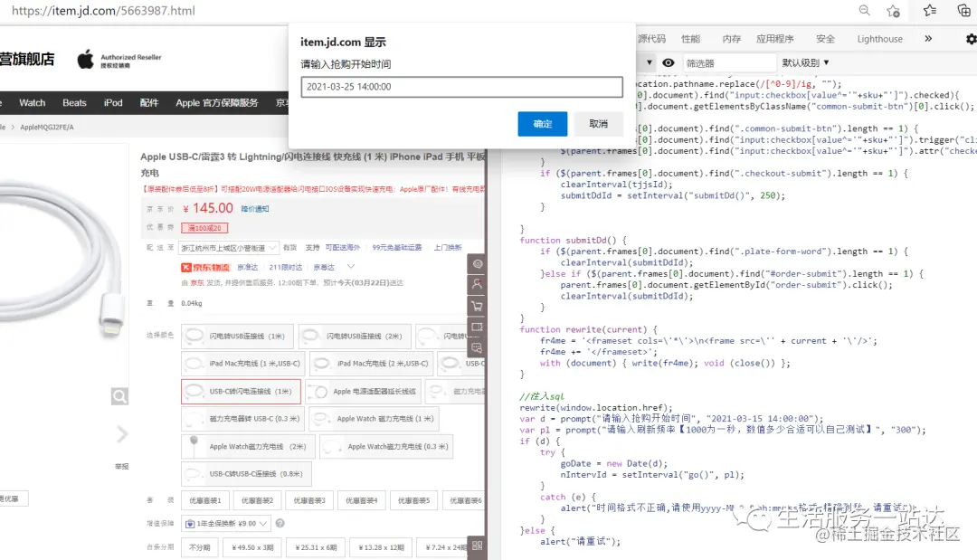Open the coupon sidebar icon
Viewport: 977px width, 560px height.
pos(478,327)
